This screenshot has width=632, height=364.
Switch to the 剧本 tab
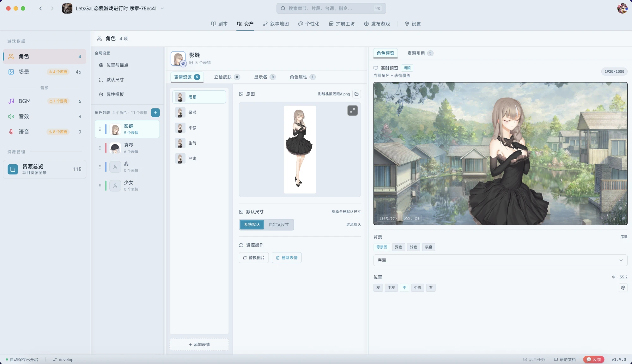[x=219, y=24]
